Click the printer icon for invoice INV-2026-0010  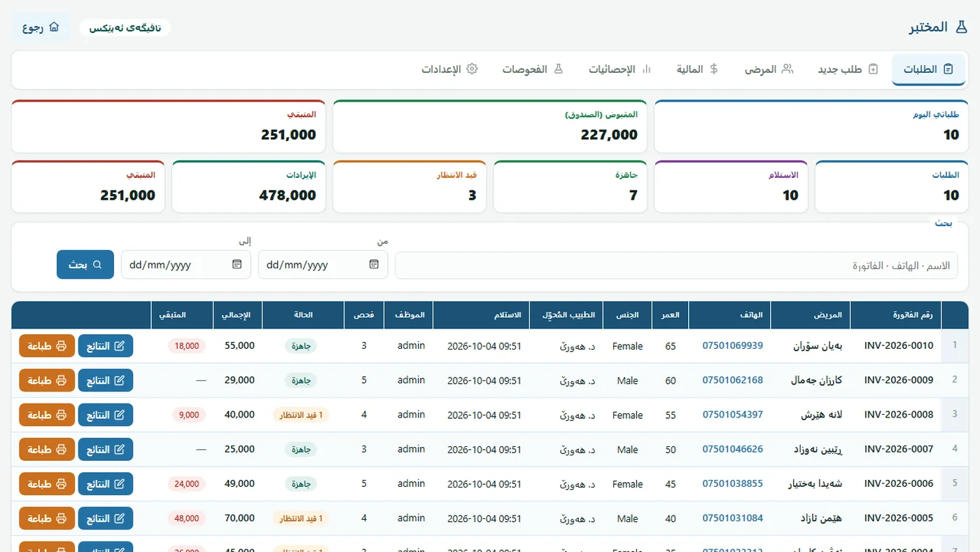tap(61, 345)
